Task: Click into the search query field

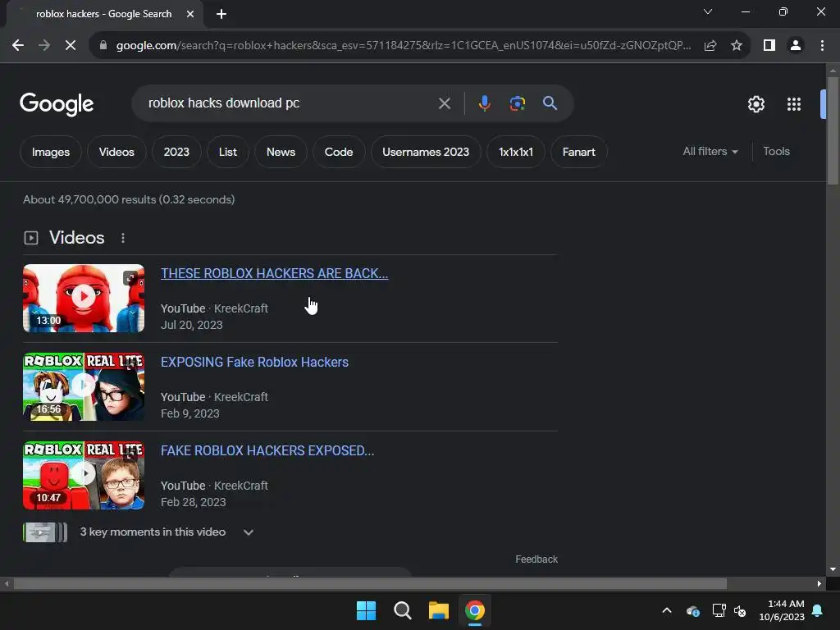Action: click(290, 103)
